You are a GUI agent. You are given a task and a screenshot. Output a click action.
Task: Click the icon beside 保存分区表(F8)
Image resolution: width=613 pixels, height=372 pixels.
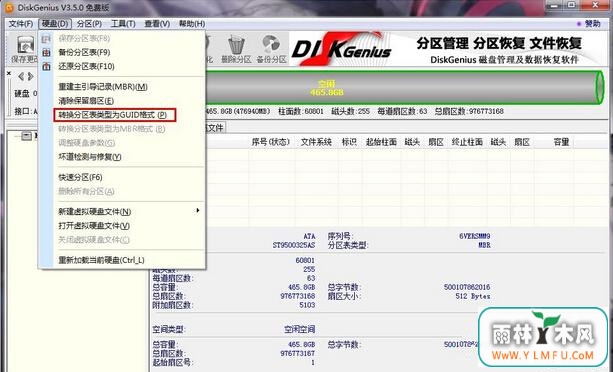[46, 39]
